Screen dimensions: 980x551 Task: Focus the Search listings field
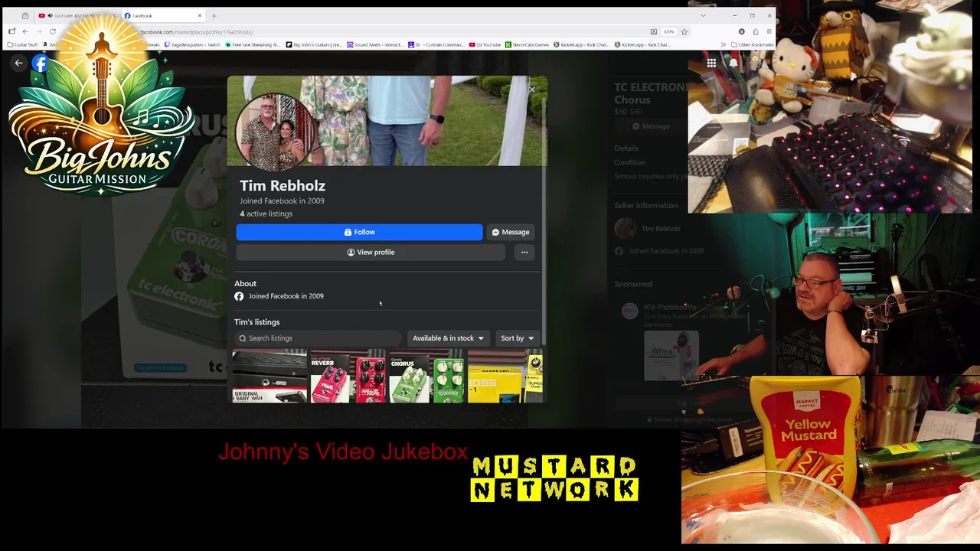tap(318, 338)
